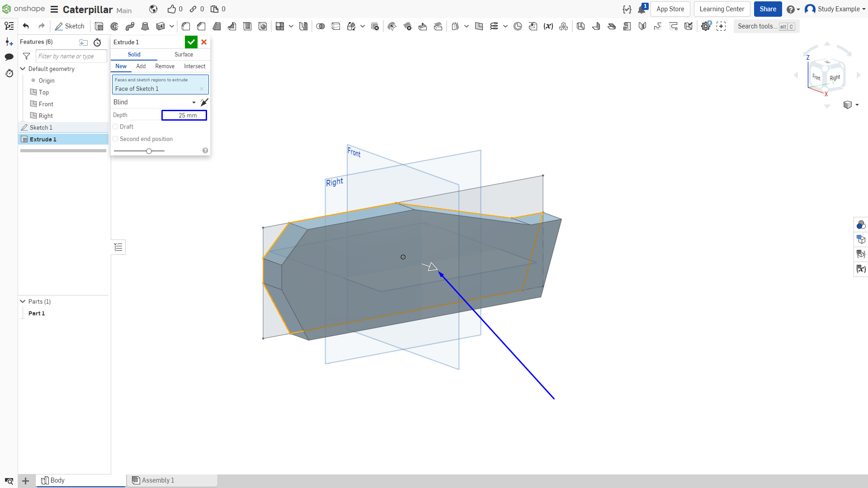This screenshot has width=868, height=488.
Task: Open the notifications bell
Action: [x=642, y=9]
